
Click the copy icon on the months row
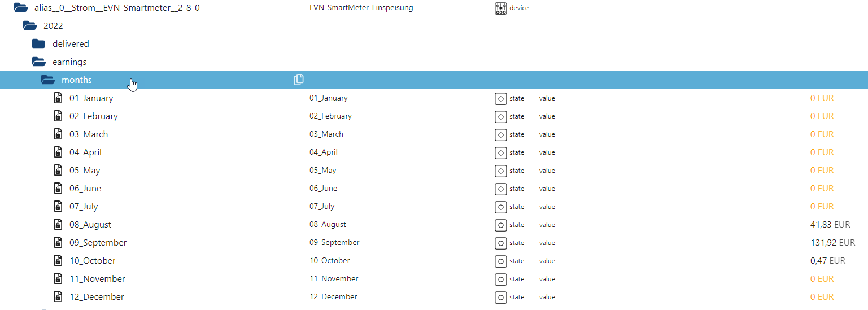point(299,80)
